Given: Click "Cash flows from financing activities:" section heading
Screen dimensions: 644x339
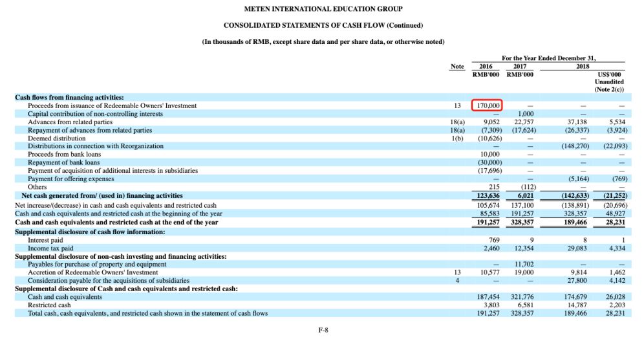Looking at the screenshot, I should tap(69, 98).
